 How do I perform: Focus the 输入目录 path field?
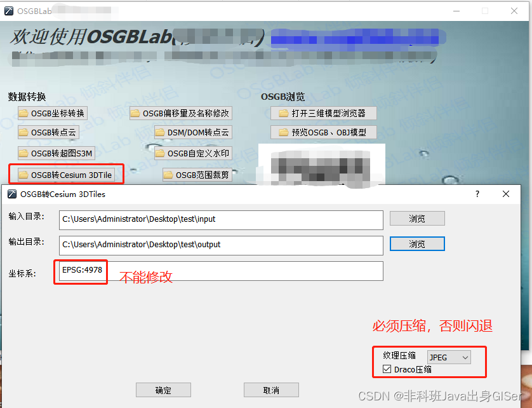pos(221,220)
